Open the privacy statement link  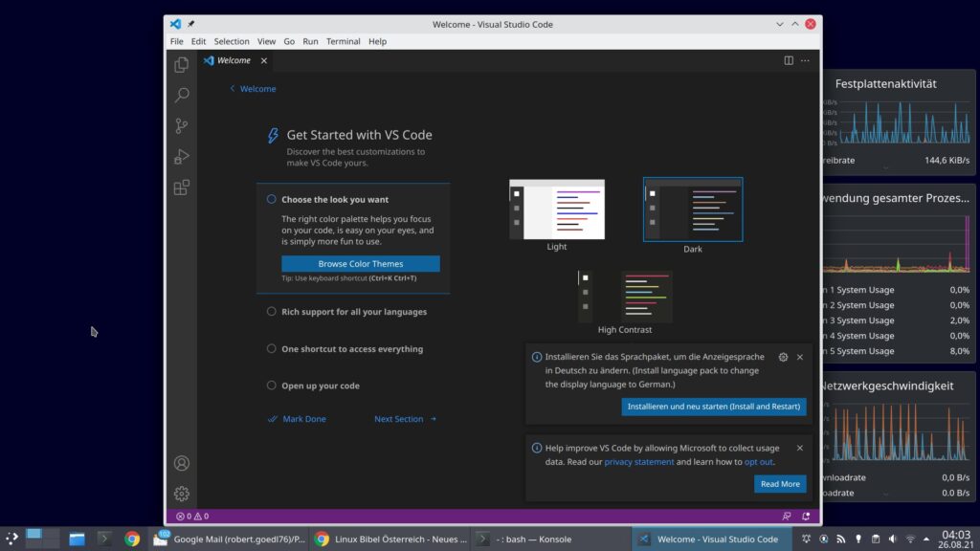[638, 462]
